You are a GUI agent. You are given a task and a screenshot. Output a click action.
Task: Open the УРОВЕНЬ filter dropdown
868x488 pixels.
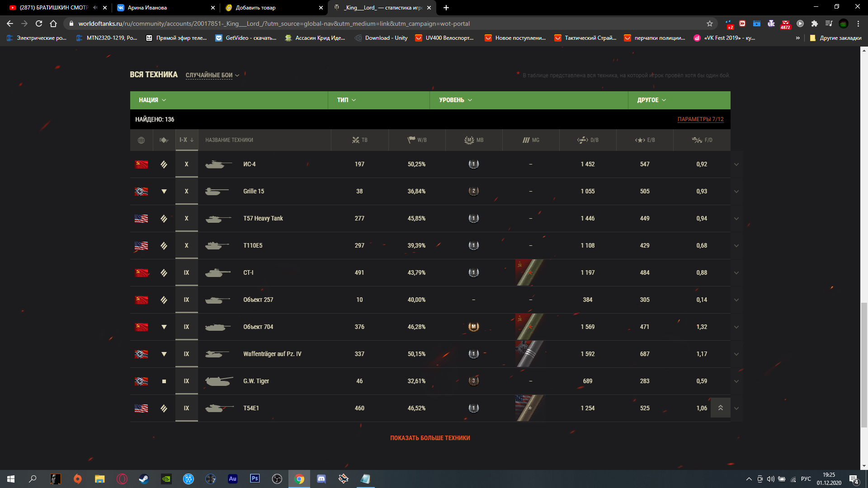455,100
